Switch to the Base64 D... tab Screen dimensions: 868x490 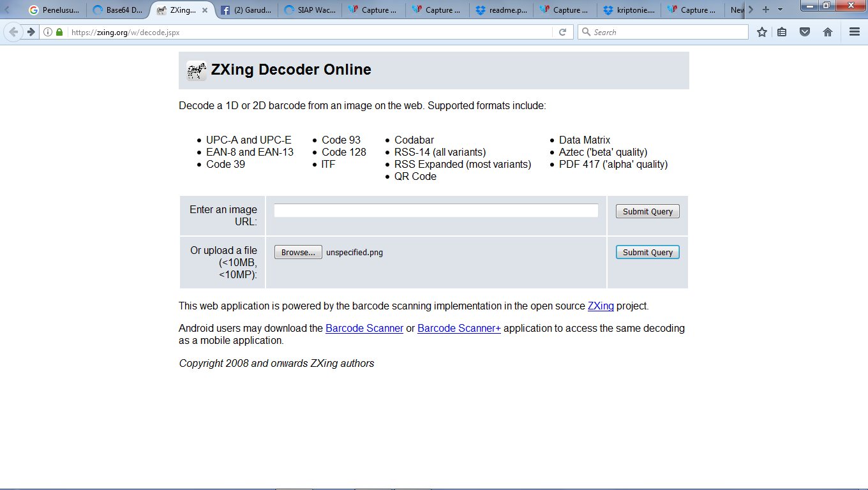point(118,10)
